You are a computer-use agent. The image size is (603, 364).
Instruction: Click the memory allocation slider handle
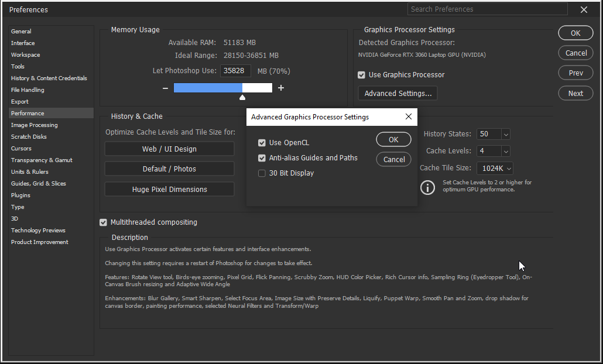pos(242,97)
